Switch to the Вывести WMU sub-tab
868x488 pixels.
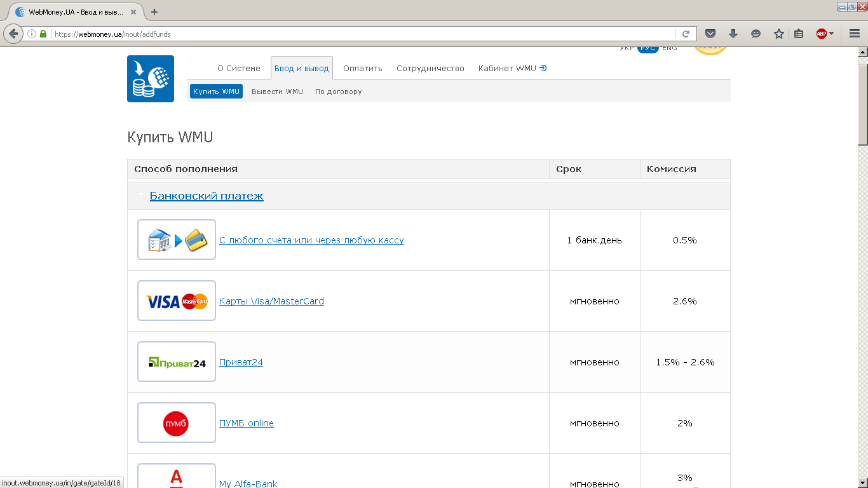click(277, 91)
